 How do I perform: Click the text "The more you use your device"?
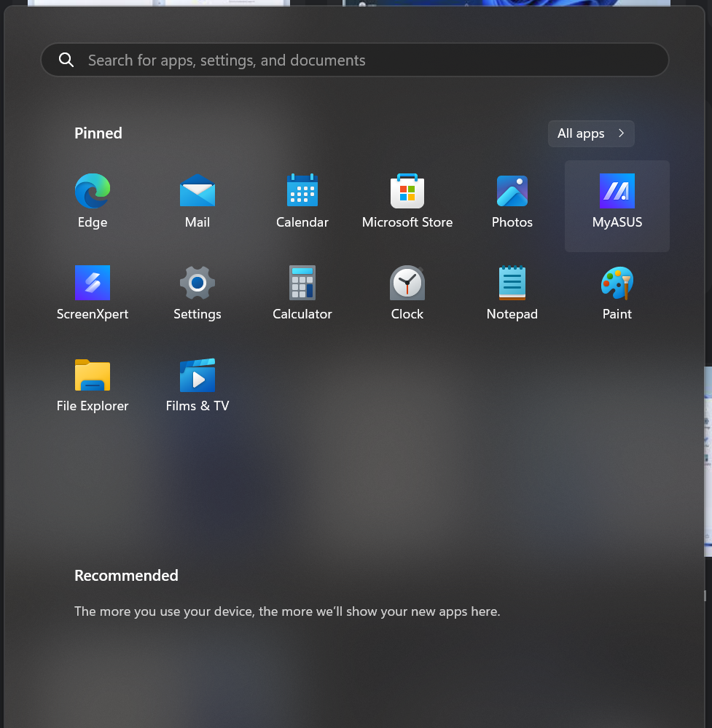pos(165,611)
